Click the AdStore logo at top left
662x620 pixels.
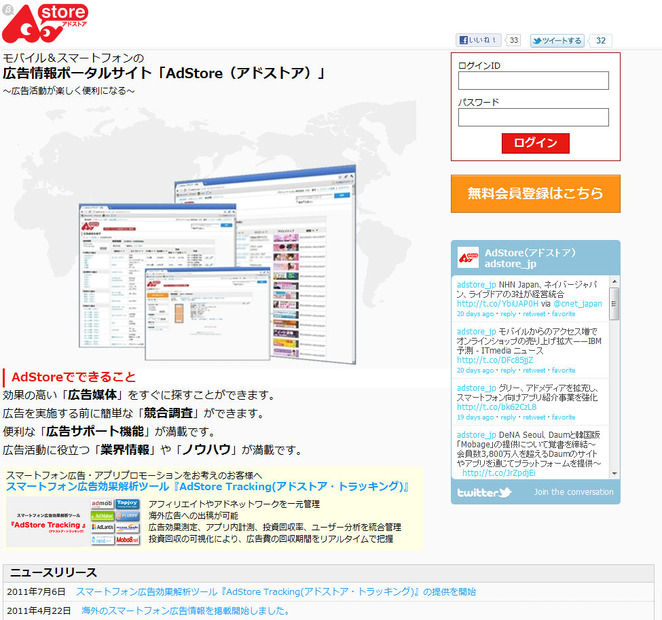pyautogui.click(x=45, y=23)
